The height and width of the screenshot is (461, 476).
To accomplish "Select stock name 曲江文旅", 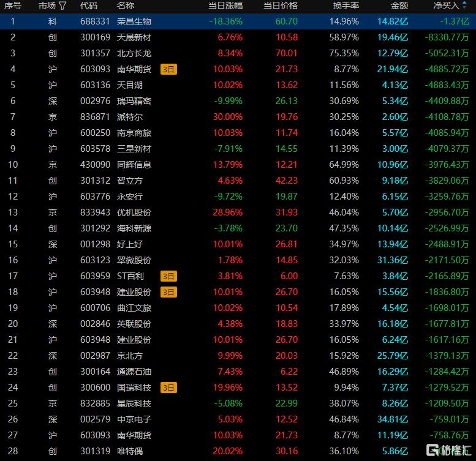I will click(134, 308).
